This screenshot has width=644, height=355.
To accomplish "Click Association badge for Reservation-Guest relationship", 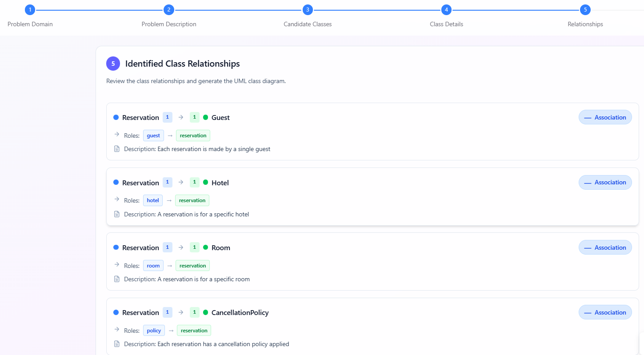I will pyautogui.click(x=605, y=117).
